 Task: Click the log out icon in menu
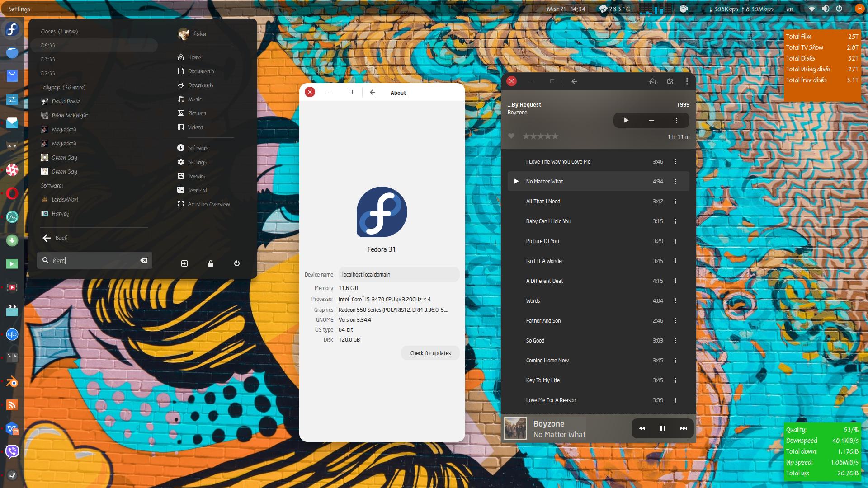[x=184, y=263]
